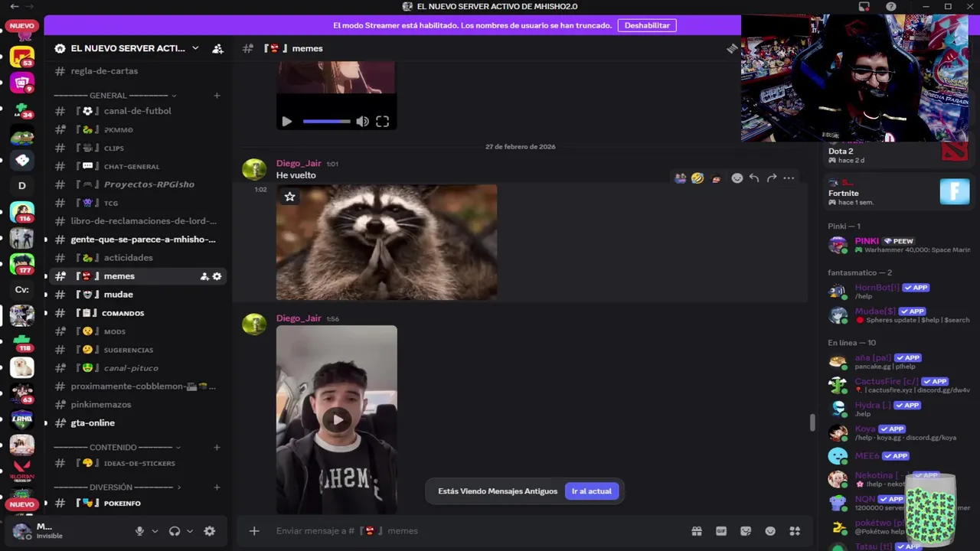
Task: Reply to the He vuelto message
Action: (x=754, y=178)
